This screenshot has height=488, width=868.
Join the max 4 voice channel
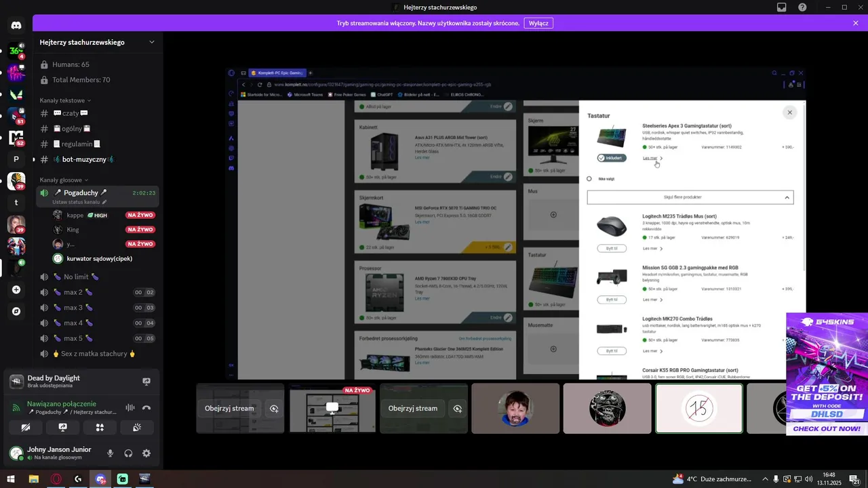[x=98, y=323]
